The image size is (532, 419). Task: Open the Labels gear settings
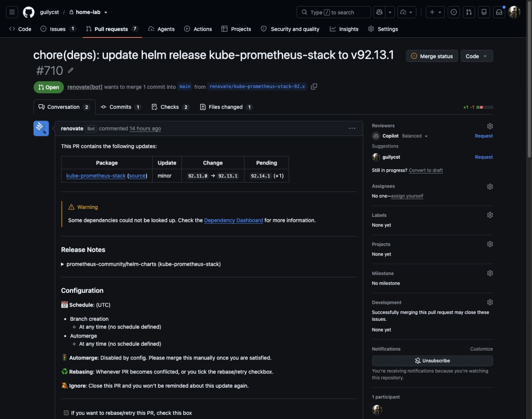pyautogui.click(x=490, y=215)
